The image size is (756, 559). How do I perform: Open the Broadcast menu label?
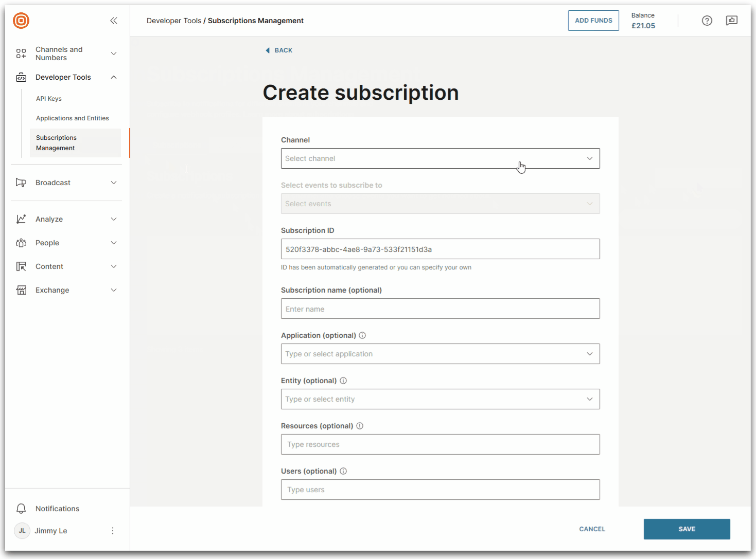53,183
